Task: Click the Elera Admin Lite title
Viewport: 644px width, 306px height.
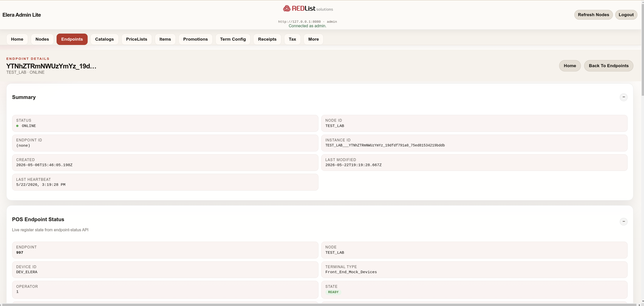Action: pyautogui.click(x=22, y=15)
